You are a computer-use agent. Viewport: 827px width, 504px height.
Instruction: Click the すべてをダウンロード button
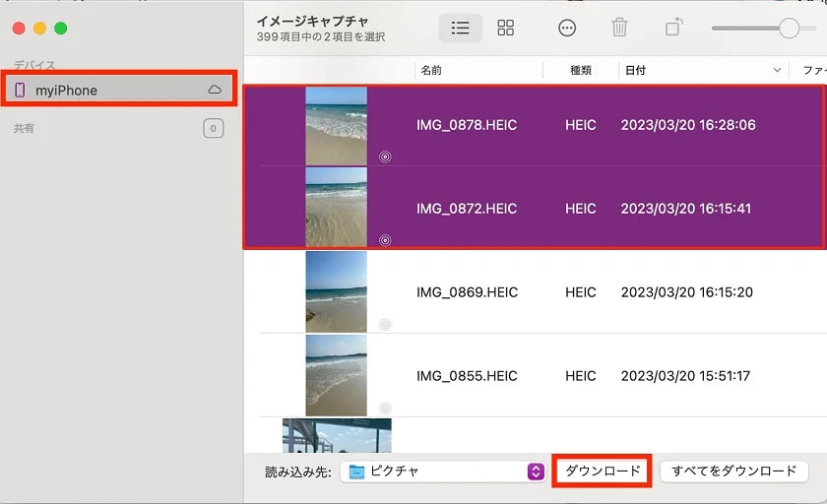click(x=734, y=471)
